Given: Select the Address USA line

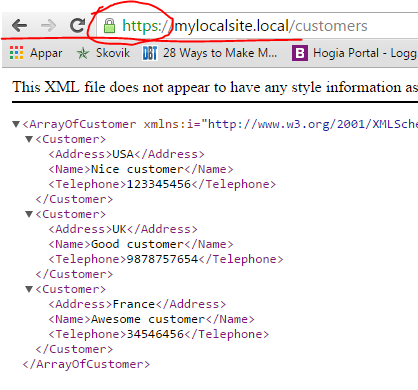Looking at the screenshot, I should click(x=127, y=154).
